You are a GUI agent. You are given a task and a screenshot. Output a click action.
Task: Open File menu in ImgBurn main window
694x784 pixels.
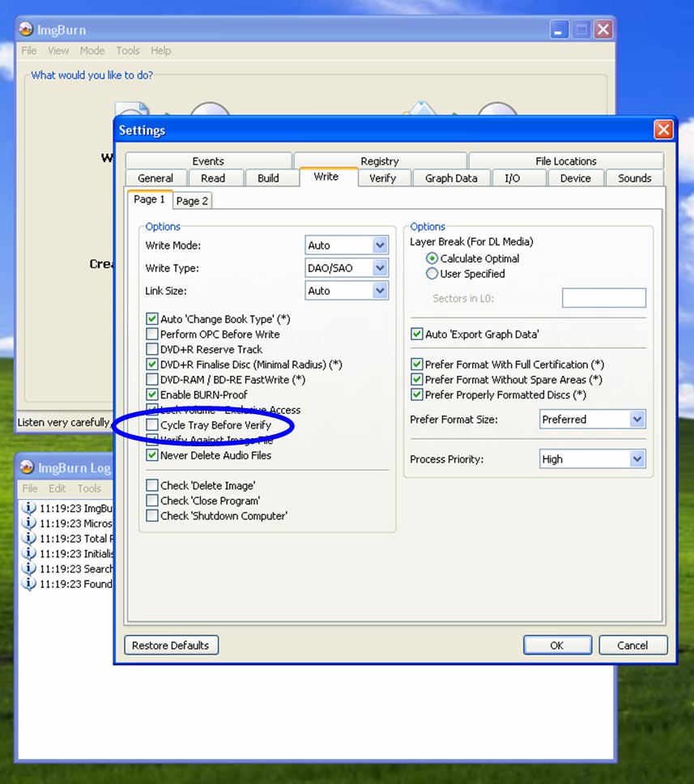pyautogui.click(x=29, y=50)
